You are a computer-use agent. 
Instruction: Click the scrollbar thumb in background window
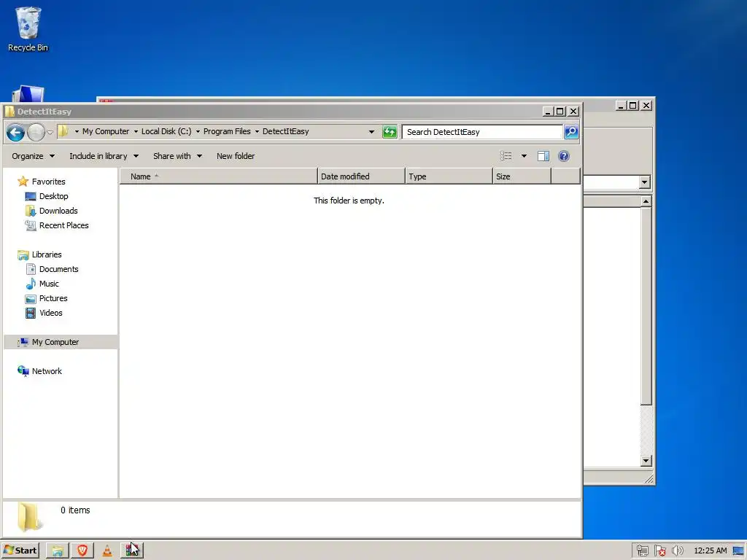[x=646, y=306]
